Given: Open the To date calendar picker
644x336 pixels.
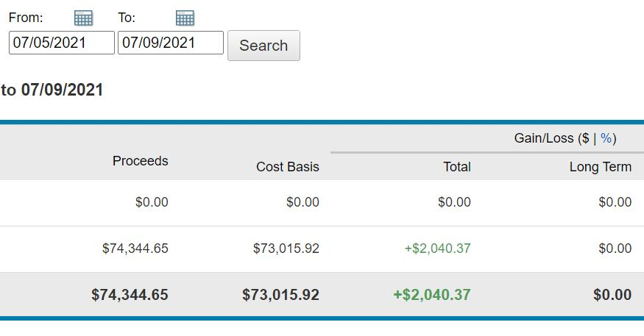Looking at the screenshot, I should pos(185,18).
